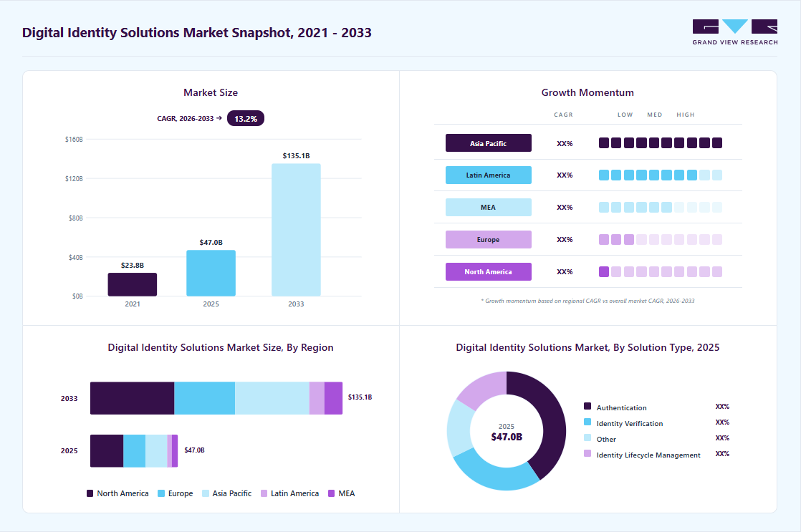Click the Asia Pacific region label
The width and height of the screenshot is (801, 532).
click(x=489, y=143)
